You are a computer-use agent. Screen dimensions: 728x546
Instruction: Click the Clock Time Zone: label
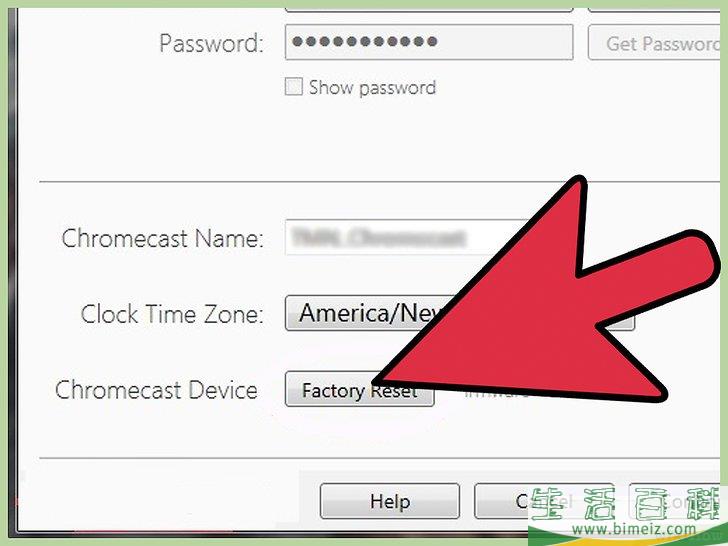(172, 314)
